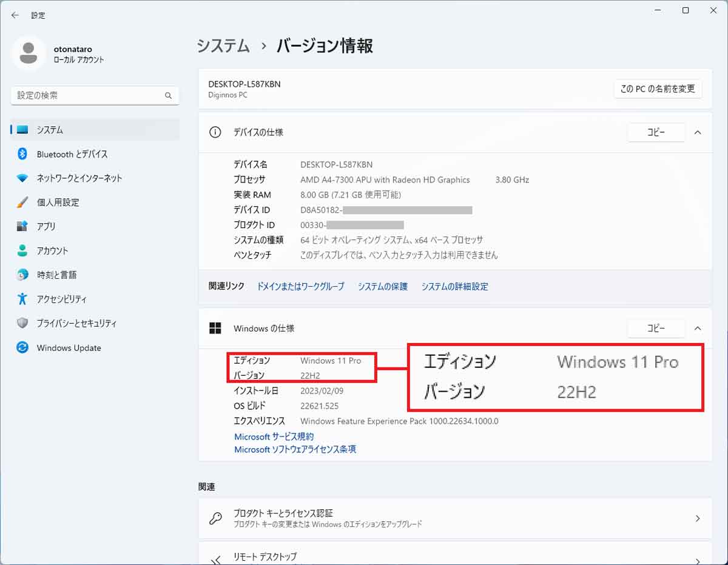This screenshot has height=565, width=728.
Task: Open プライバシーとセキュリティ page
Action: pyautogui.click(x=95, y=323)
